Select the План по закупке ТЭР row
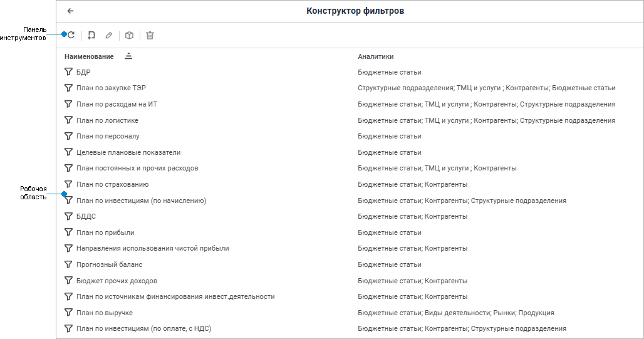 (x=111, y=88)
